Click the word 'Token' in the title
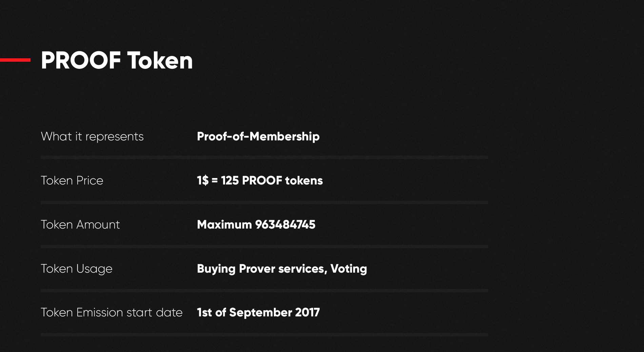Viewport: 644px width, 352px height. 160,60
